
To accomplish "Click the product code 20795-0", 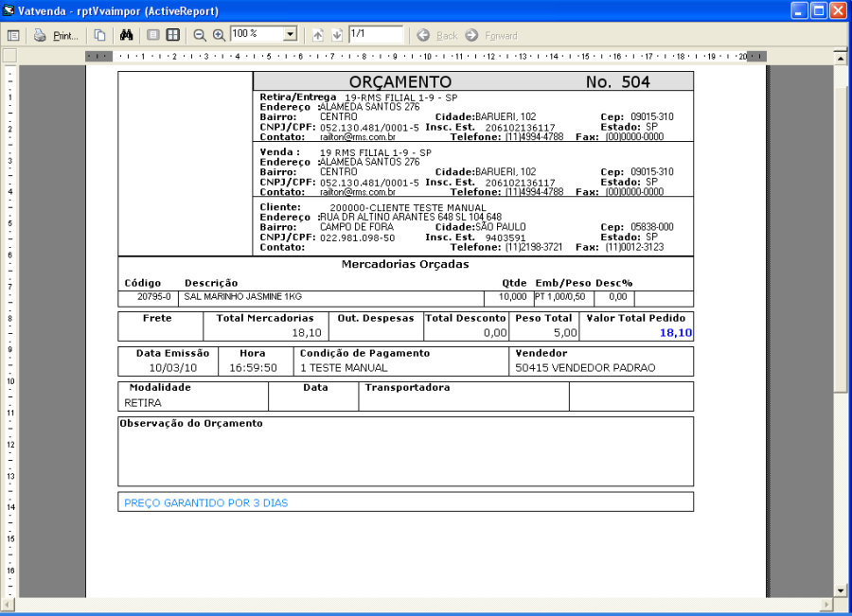I will (x=153, y=296).
